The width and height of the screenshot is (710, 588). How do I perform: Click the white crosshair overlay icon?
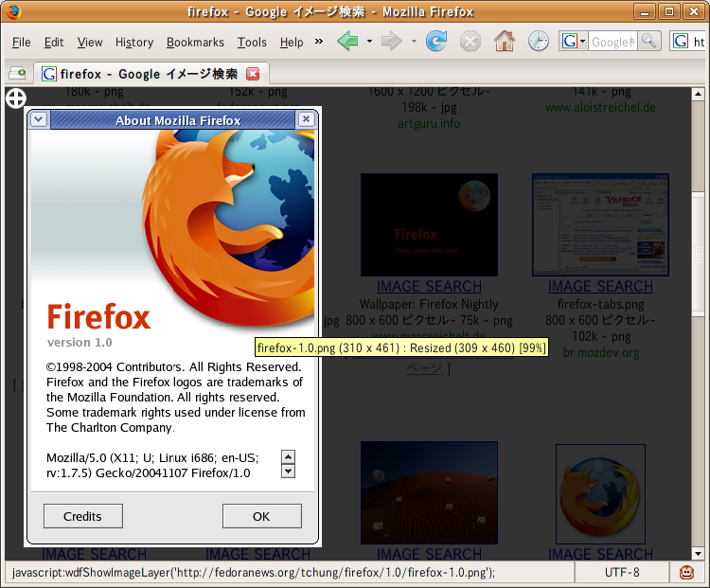tap(16, 98)
